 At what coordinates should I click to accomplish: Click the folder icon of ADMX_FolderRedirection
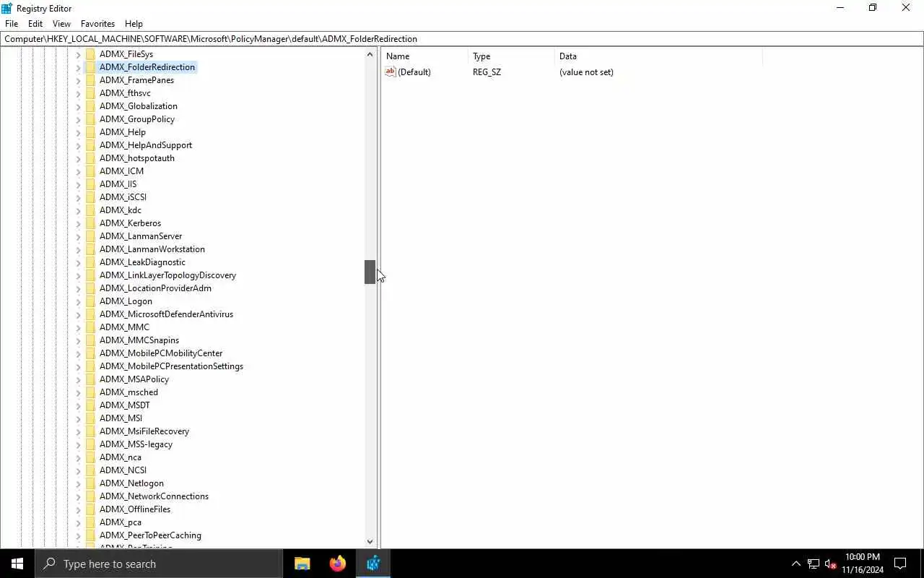(90, 67)
